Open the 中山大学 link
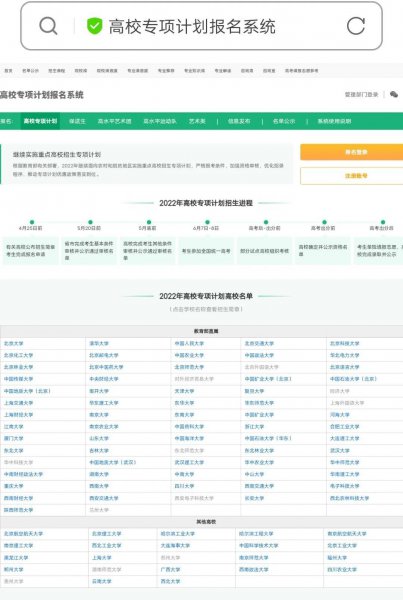This screenshot has height=600, width=403. coord(255,474)
